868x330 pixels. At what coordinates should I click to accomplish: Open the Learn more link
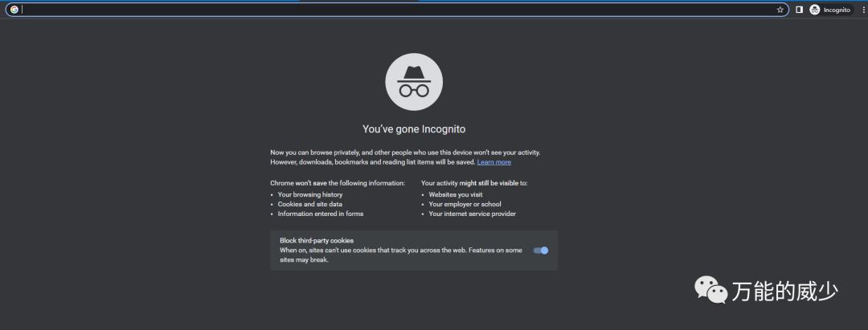pos(493,162)
